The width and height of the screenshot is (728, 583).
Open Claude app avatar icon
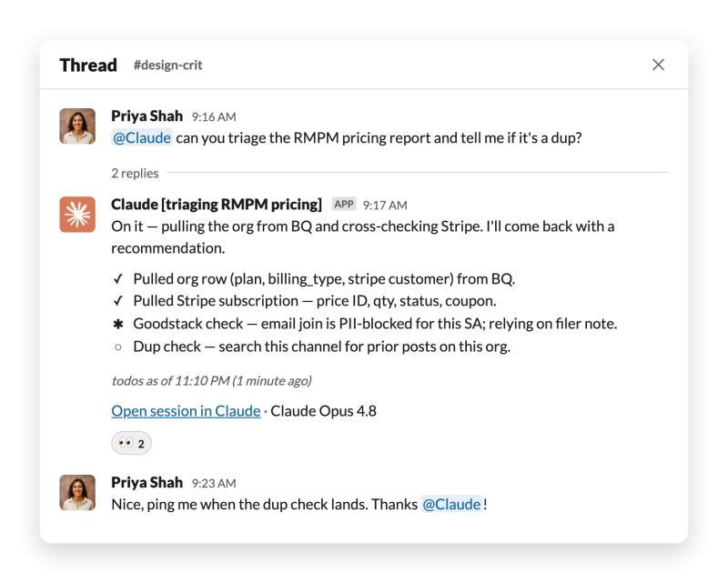77,215
